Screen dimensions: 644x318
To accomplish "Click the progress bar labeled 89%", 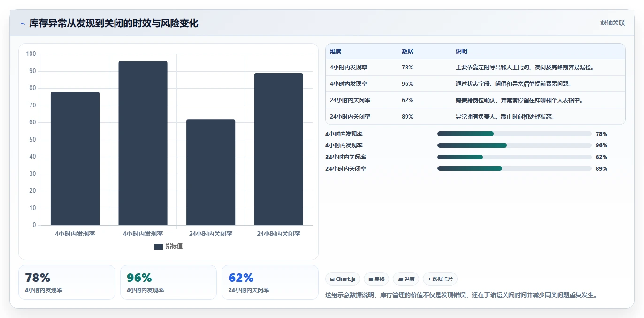I will [514, 169].
